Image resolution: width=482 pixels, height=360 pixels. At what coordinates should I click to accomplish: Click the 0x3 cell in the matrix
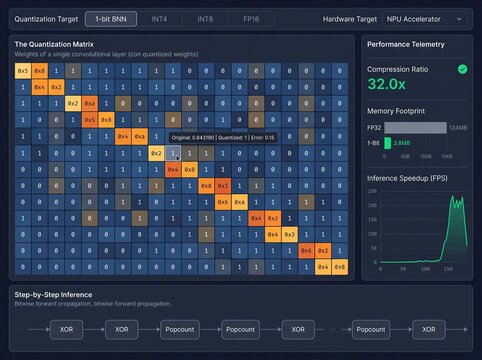(289, 235)
